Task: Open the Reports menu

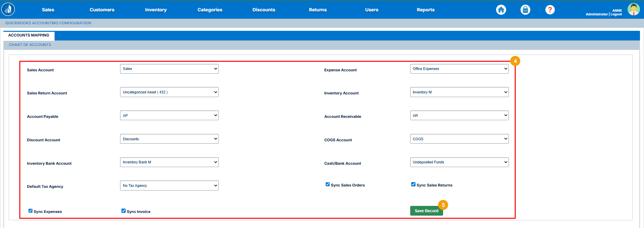Action: [x=425, y=10]
